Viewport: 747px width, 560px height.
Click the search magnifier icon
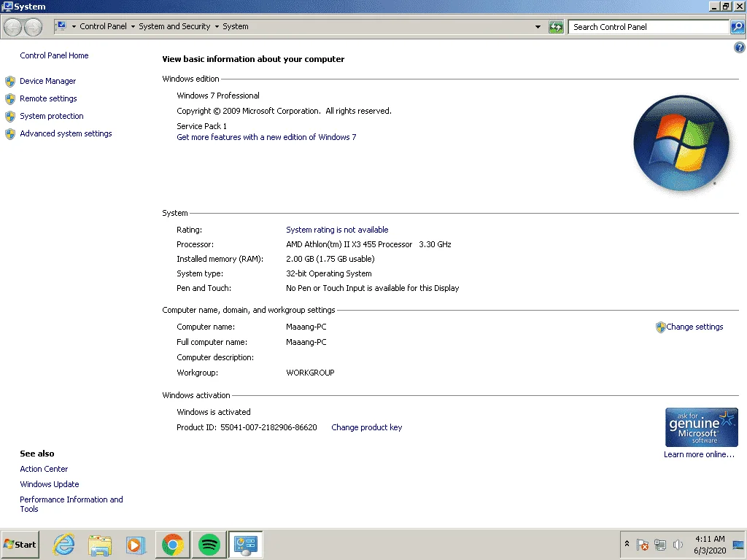tap(738, 27)
